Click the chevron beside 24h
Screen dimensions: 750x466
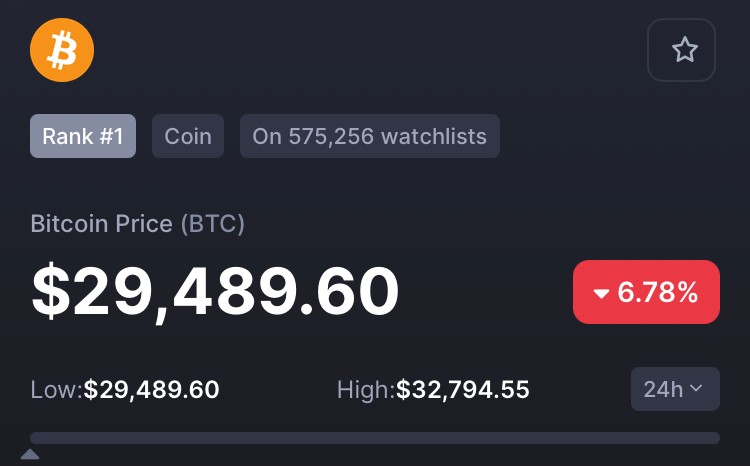point(696,388)
